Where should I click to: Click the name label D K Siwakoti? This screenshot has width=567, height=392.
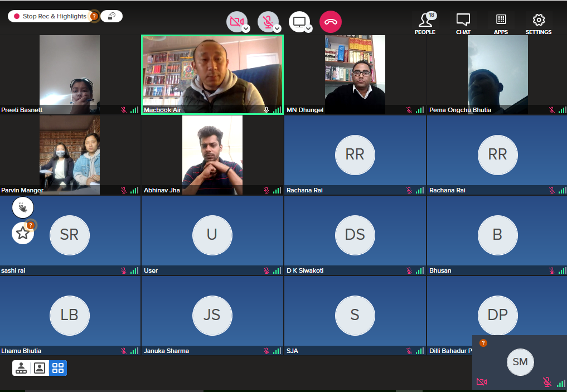pos(305,270)
